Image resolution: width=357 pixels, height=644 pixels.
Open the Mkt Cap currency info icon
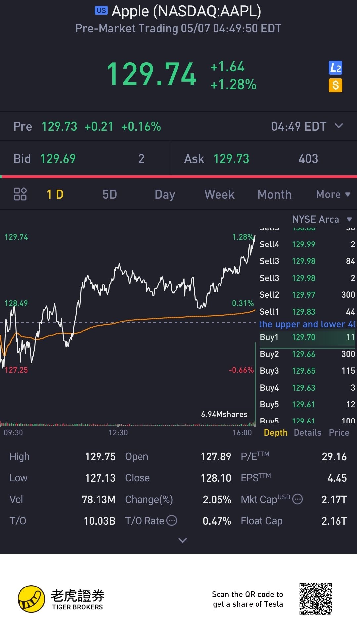pos(298,499)
